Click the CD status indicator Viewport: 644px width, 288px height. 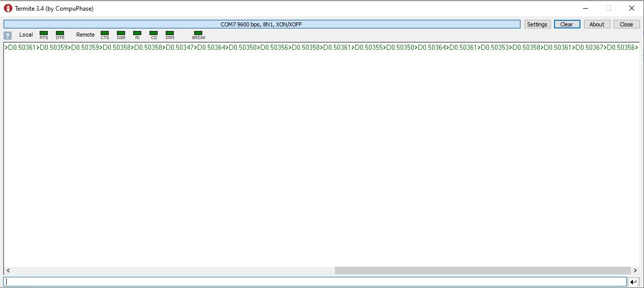coord(154,34)
